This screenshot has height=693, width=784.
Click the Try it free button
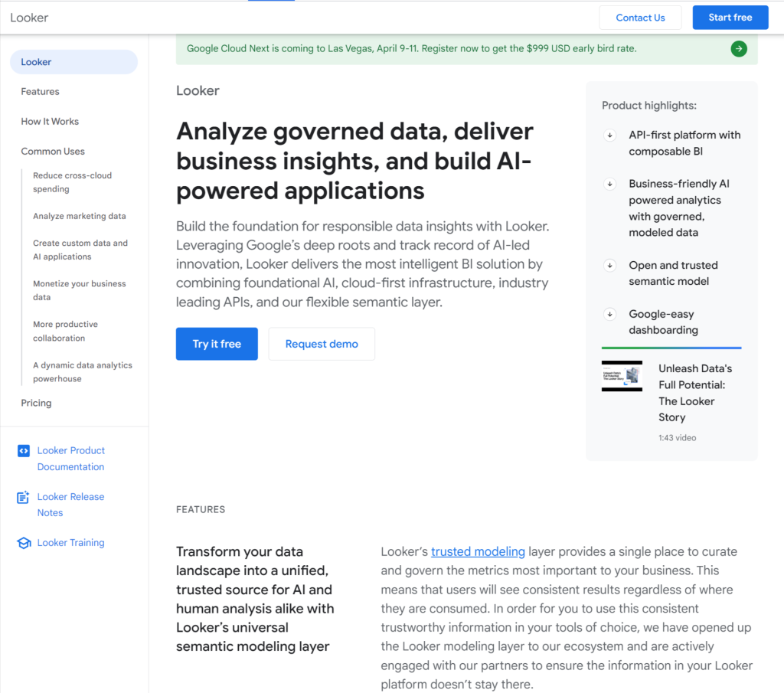(x=217, y=344)
